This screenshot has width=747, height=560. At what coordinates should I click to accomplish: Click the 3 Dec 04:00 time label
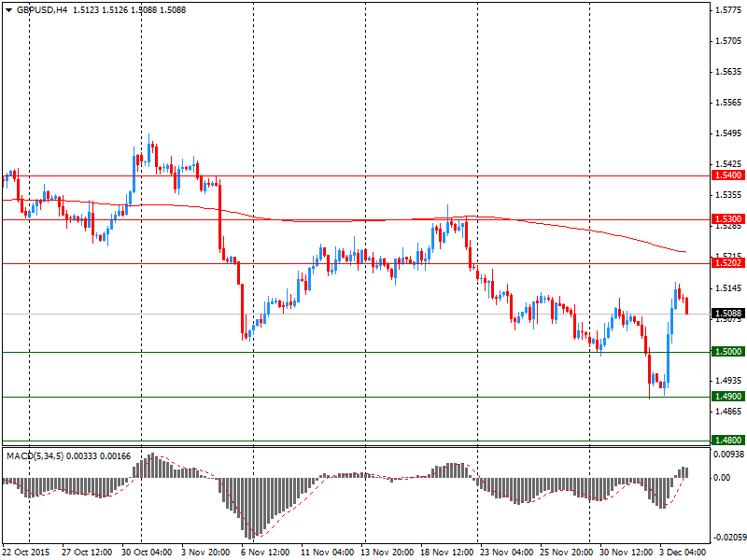[x=683, y=553]
